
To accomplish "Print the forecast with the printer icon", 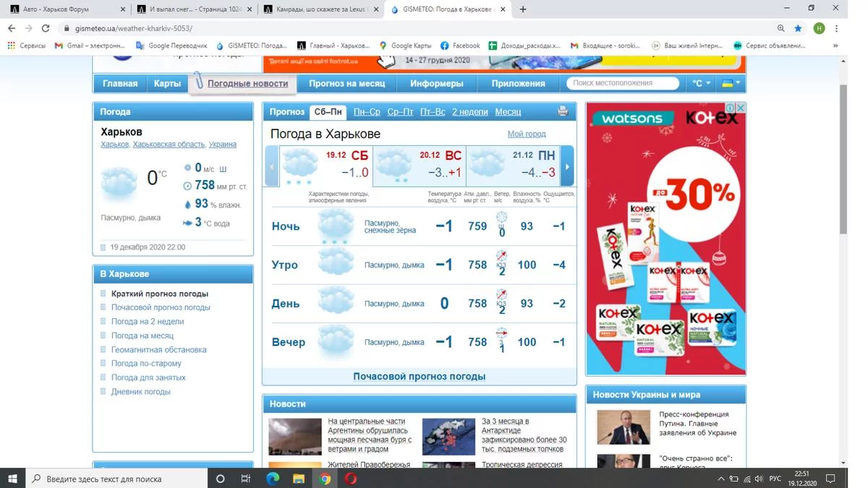I will (563, 111).
